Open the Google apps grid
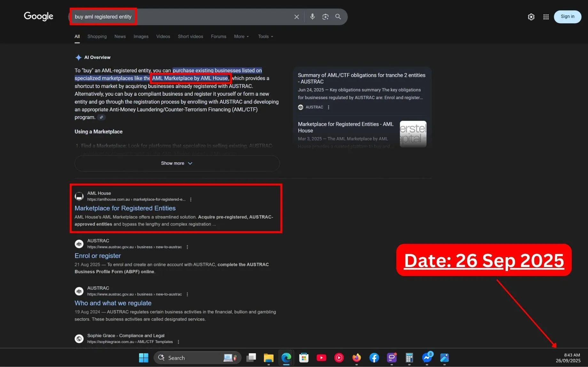This screenshot has width=588, height=367. tap(546, 17)
